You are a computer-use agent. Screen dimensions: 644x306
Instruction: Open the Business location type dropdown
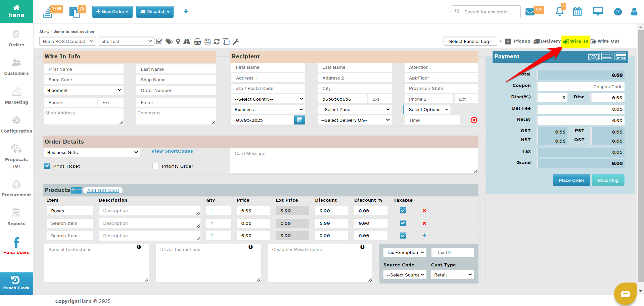[x=268, y=109]
